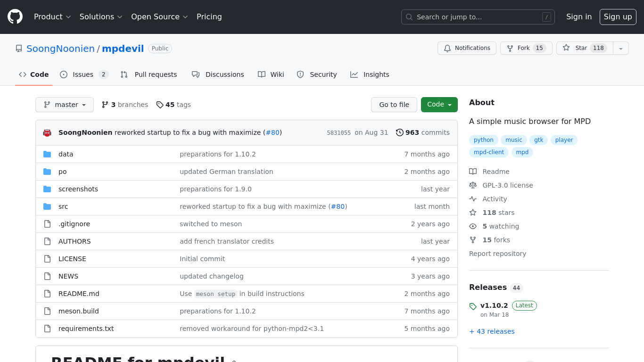Click the Sign in link
The height and width of the screenshot is (362, 644).
tap(579, 16)
